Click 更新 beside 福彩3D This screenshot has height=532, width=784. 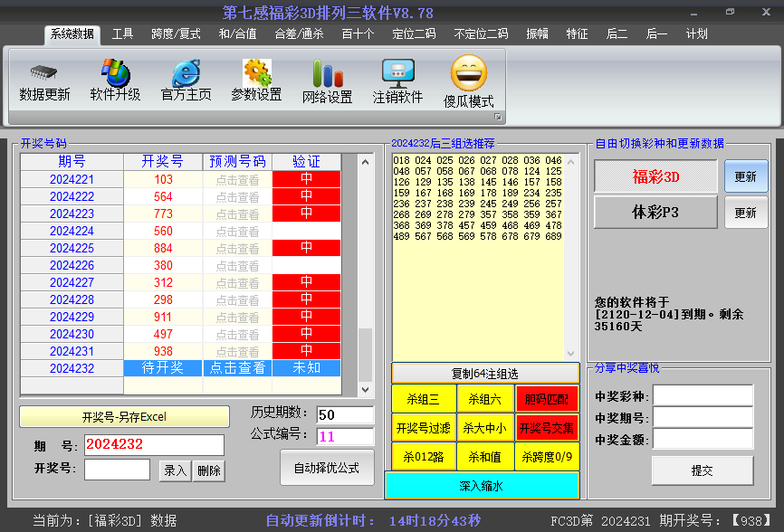[x=746, y=176]
